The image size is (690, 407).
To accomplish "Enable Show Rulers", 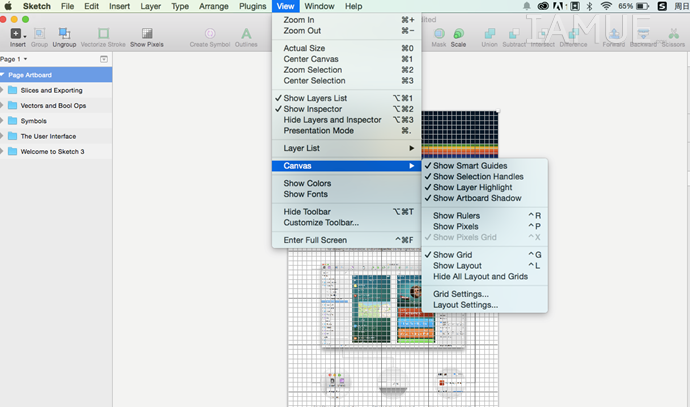I will click(x=484, y=216).
